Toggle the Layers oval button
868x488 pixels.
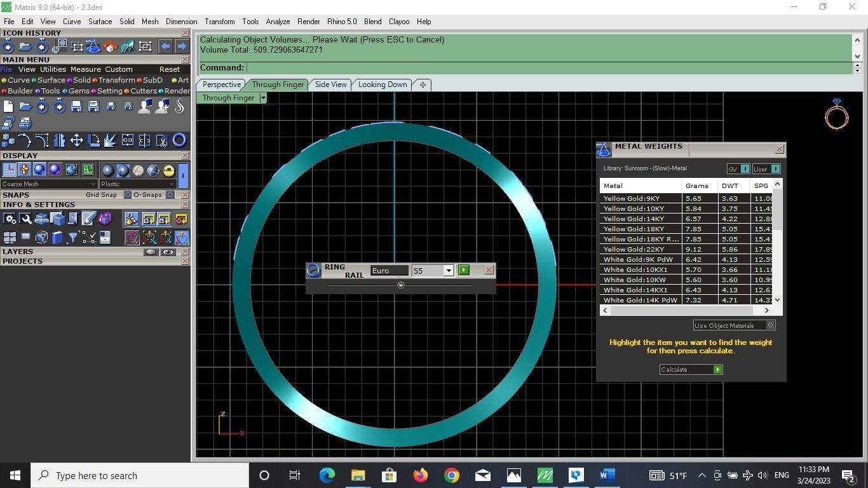tap(151, 252)
